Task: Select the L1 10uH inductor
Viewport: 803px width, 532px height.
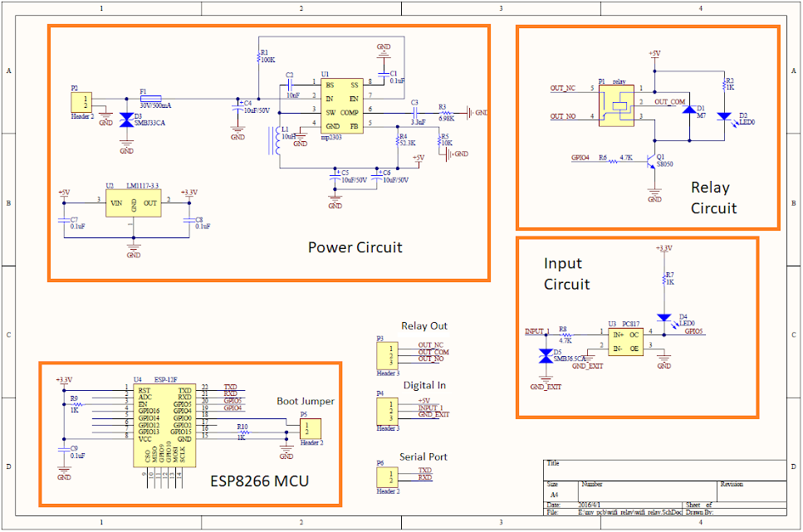Action: point(275,139)
